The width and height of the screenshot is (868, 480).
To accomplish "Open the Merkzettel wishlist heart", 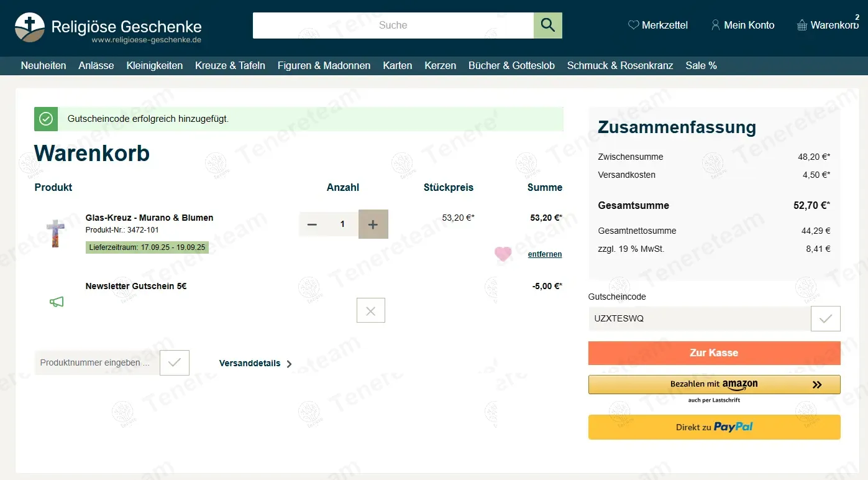I will click(x=658, y=25).
